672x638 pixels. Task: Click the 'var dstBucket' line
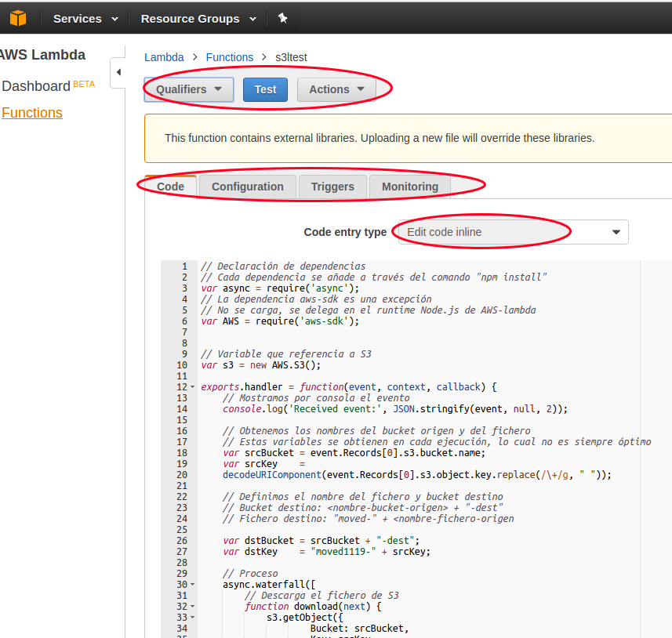click(x=321, y=540)
